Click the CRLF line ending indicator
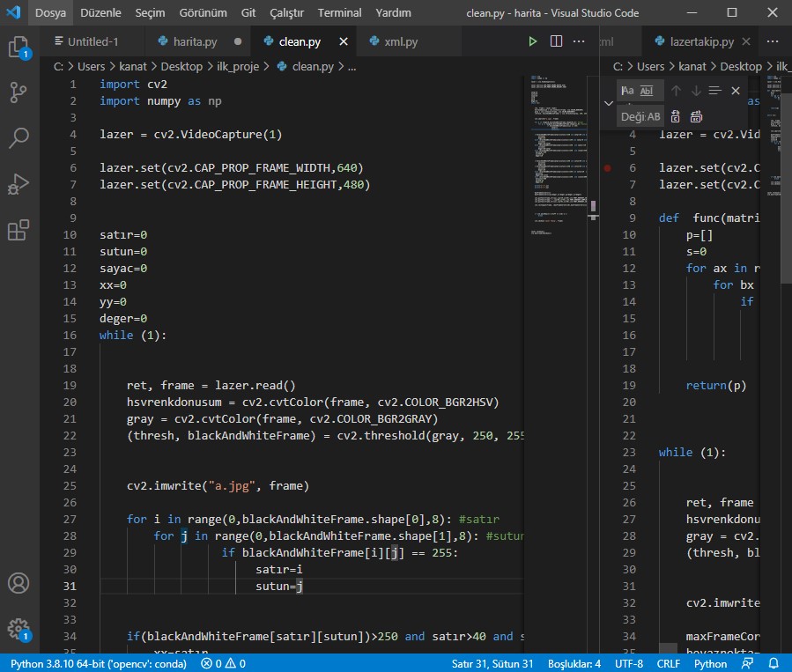Screen dimensions: 792x672 (668, 663)
